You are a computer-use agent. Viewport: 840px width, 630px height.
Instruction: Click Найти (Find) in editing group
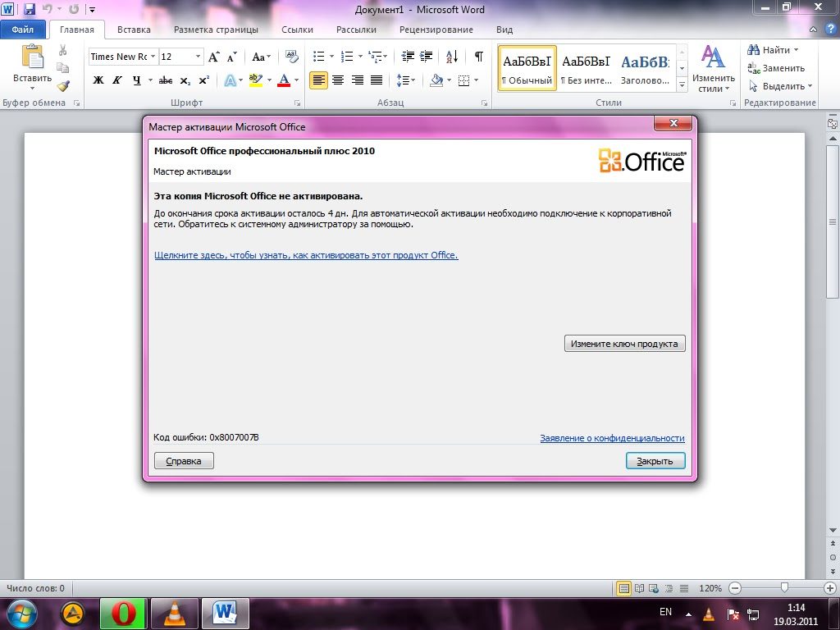click(773, 50)
